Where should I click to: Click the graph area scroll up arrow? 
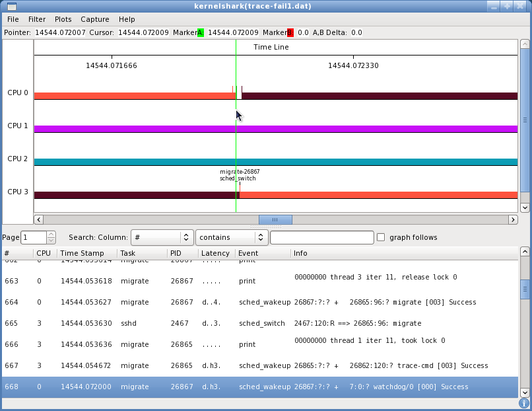(525, 44)
